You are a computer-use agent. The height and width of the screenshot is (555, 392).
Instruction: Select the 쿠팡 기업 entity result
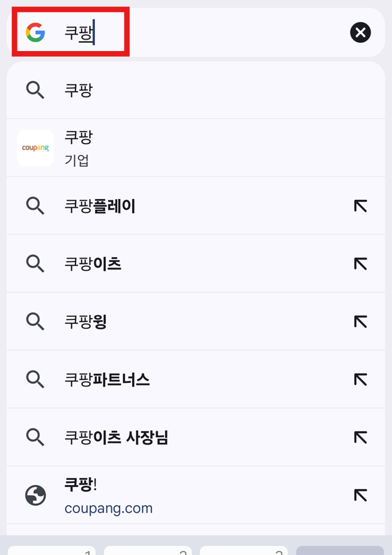point(157,147)
